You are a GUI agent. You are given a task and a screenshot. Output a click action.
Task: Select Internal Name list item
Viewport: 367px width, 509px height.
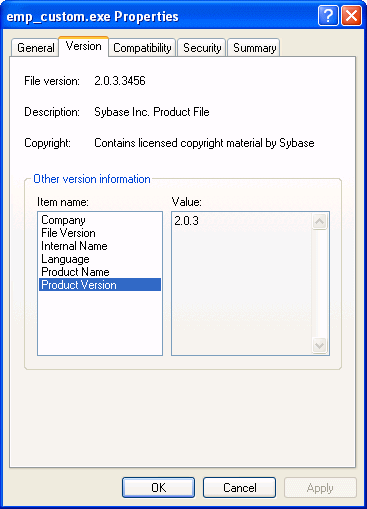coord(100,246)
